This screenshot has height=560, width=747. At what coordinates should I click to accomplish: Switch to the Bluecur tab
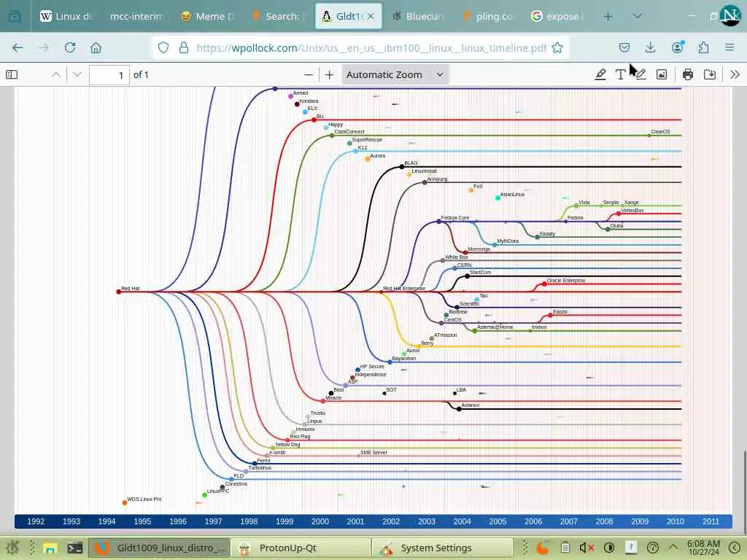click(x=418, y=16)
